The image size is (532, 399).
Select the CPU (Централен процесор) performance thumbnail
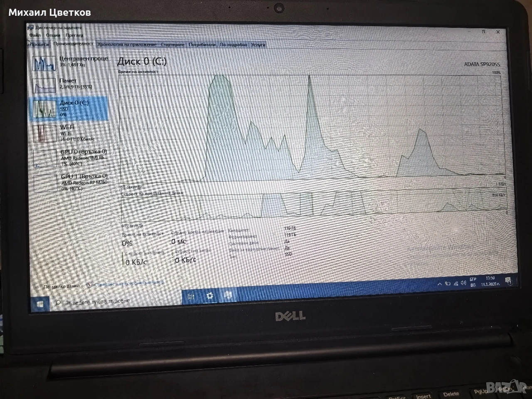click(x=71, y=62)
